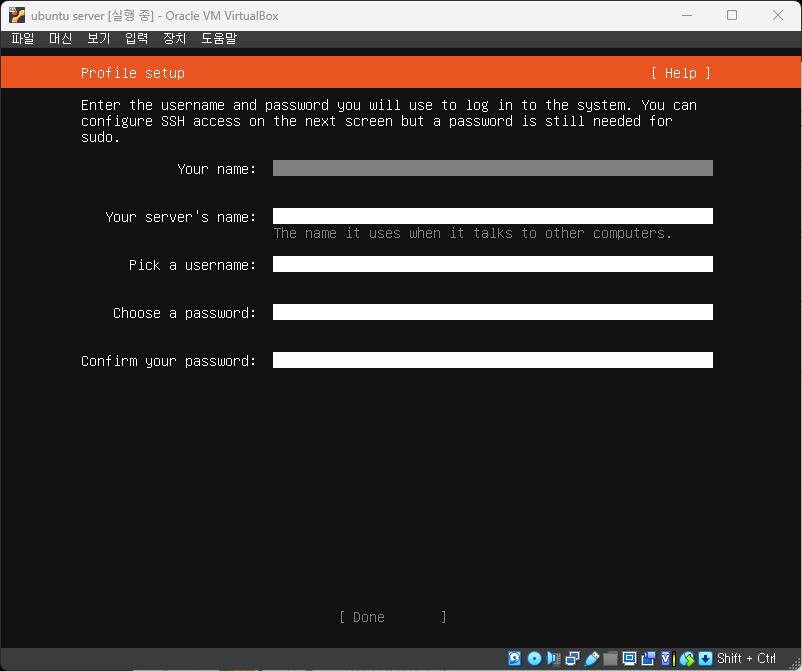Open the recording status icon
This screenshot has width=802, height=671.
648,658
